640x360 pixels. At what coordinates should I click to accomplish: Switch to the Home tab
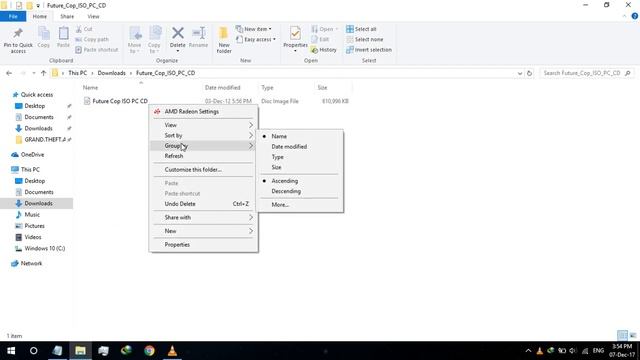[x=40, y=16]
